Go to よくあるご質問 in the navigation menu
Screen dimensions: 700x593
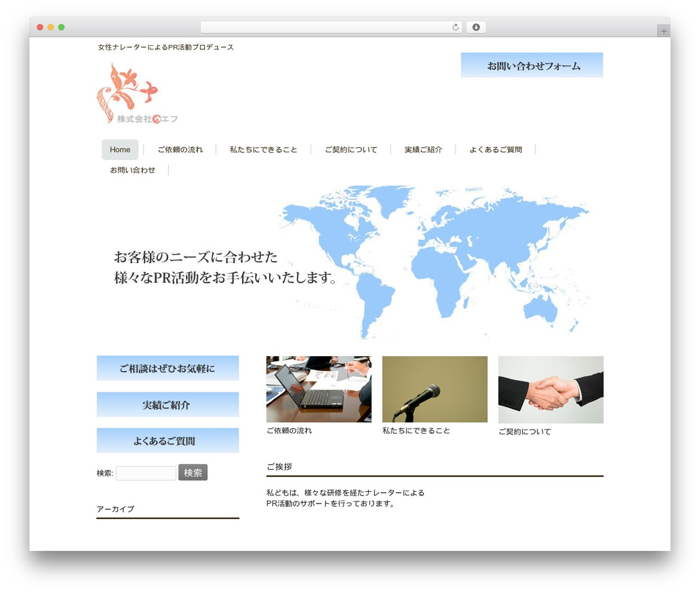pos(496,150)
